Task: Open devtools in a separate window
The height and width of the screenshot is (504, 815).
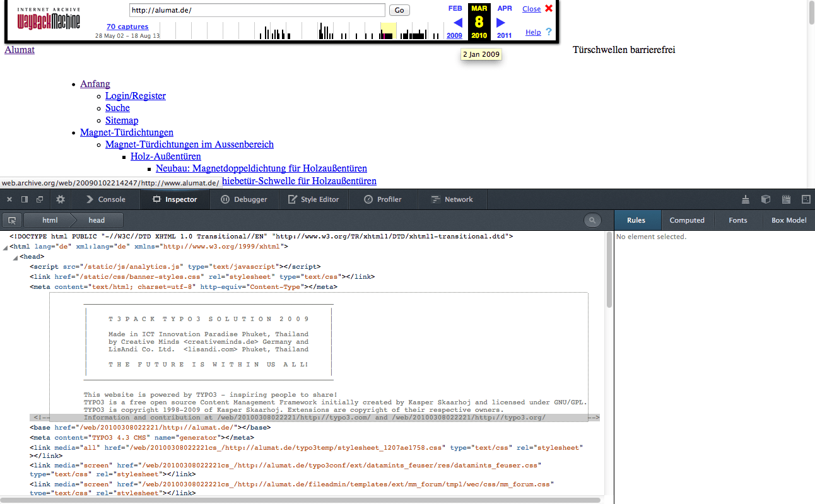Action: click(x=40, y=199)
